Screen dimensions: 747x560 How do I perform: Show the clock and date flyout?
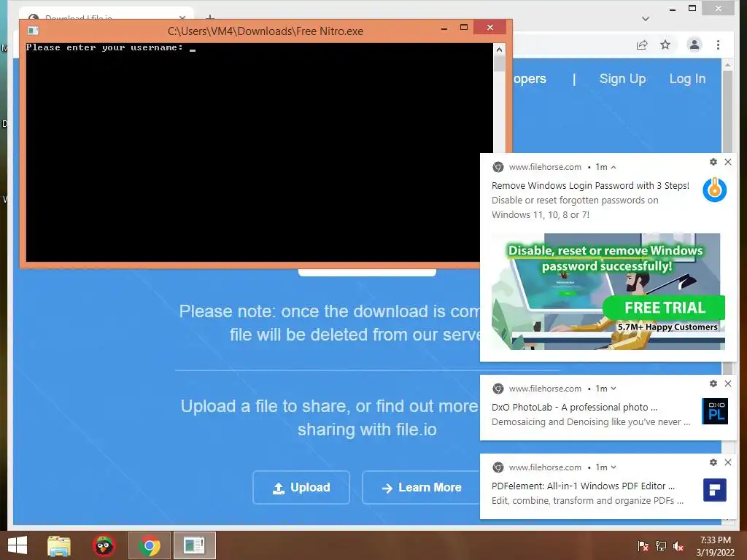pyautogui.click(x=716, y=546)
